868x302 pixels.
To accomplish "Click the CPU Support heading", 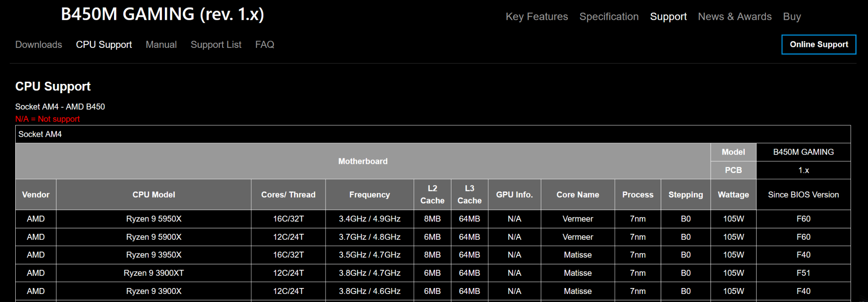I will click(53, 86).
